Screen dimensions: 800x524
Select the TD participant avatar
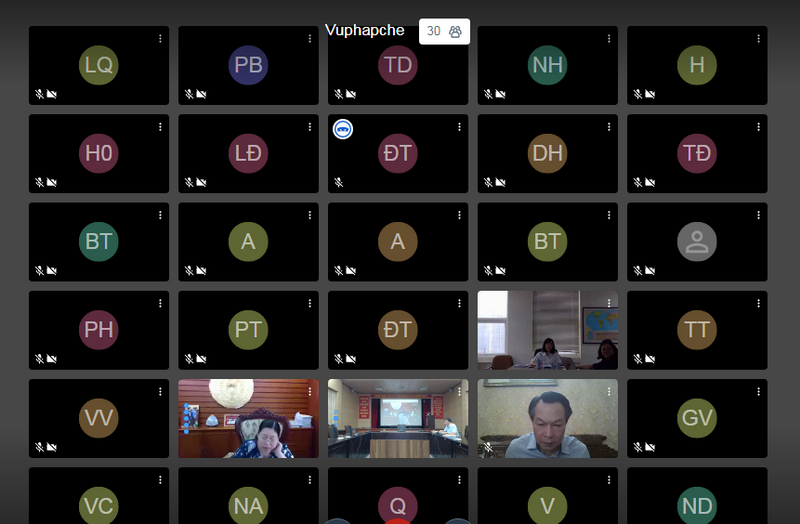(397, 65)
